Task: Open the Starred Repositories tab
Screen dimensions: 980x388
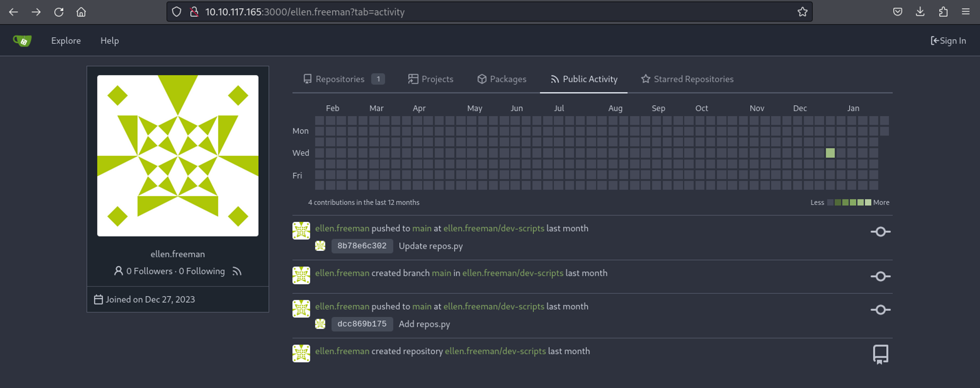Action: [687, 79]
